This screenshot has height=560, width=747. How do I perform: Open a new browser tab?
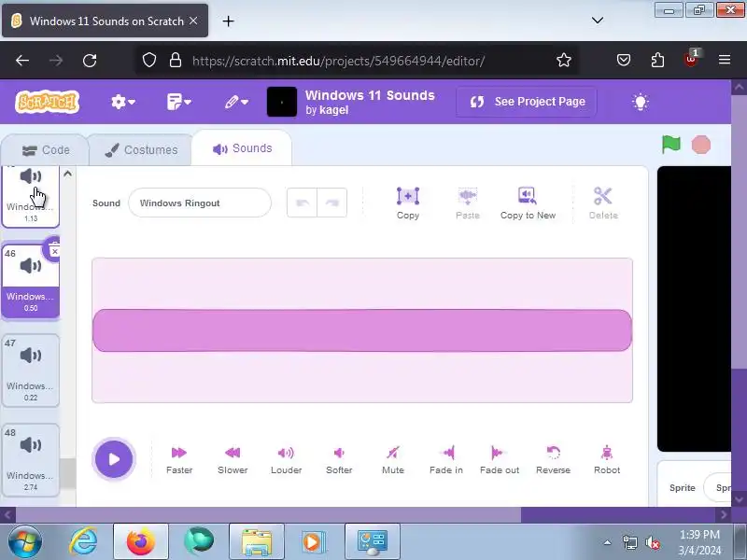(228, 21)
